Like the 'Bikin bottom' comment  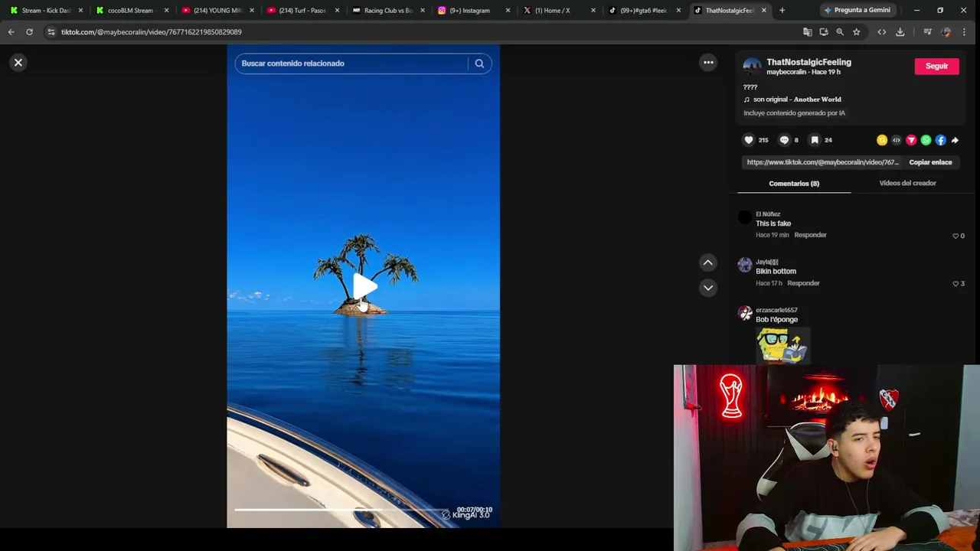955,284
